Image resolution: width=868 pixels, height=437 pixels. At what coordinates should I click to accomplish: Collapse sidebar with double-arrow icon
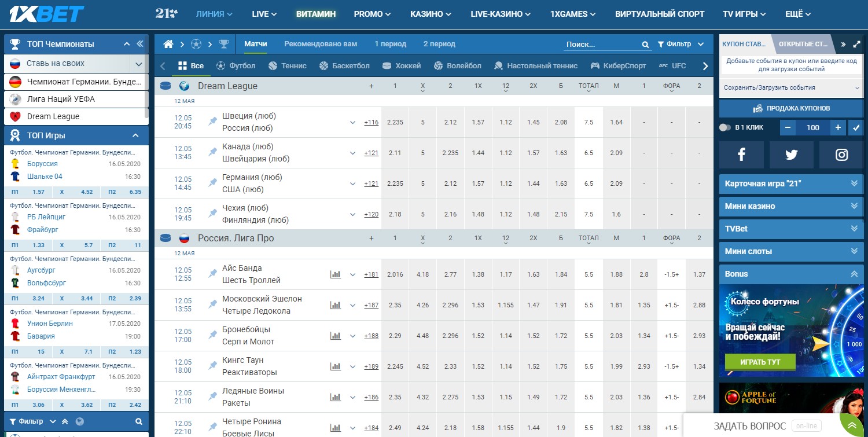pyautogui.click(x=140, y=44)
